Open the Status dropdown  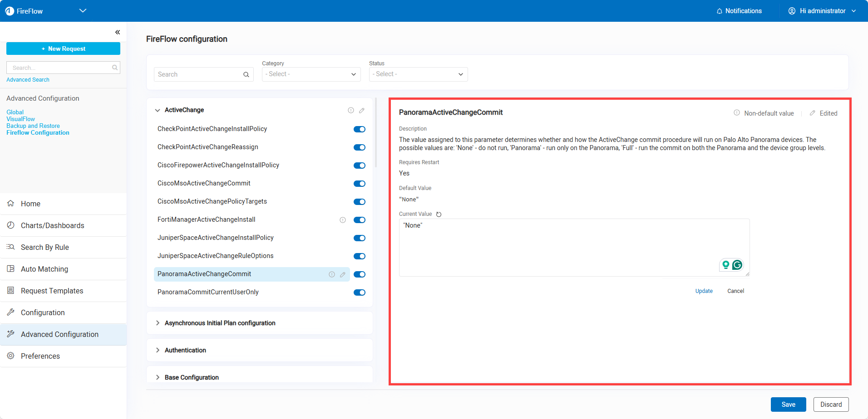coord(418,74)
